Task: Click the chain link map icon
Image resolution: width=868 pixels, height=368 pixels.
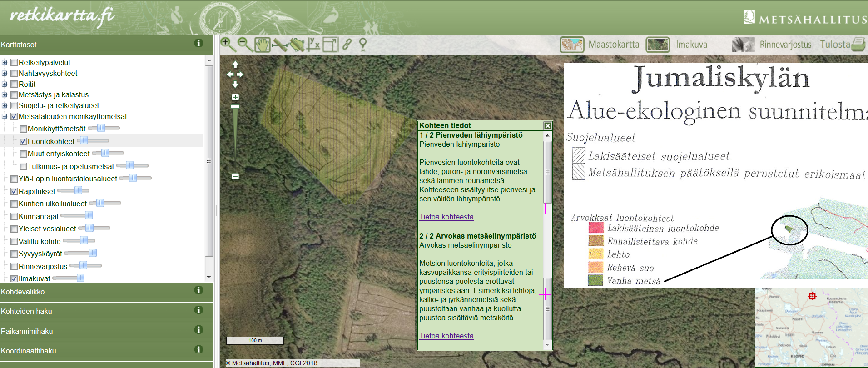Action: 347,45
